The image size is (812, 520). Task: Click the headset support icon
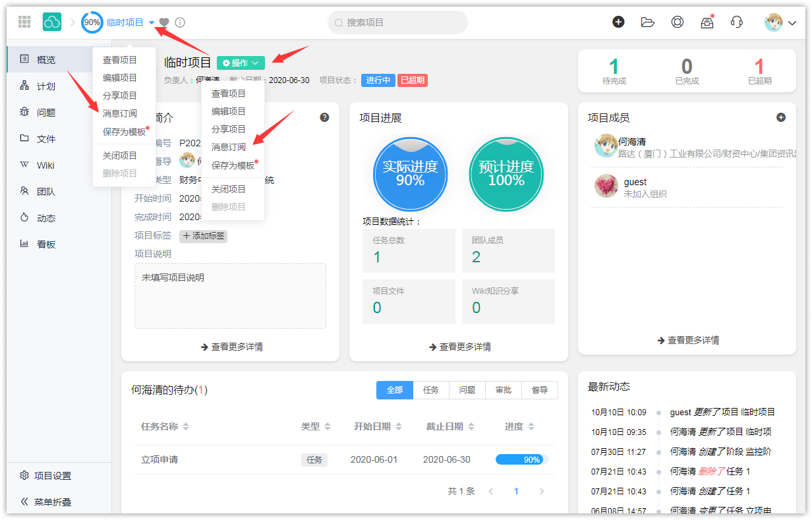tap(737, 22)
